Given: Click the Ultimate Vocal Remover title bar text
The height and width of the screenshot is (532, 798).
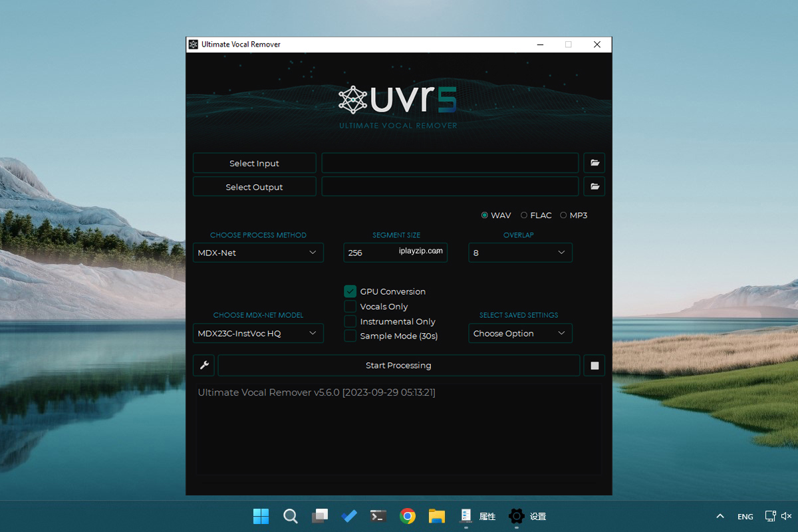Looking at the screenshot, I should point(241,45).
